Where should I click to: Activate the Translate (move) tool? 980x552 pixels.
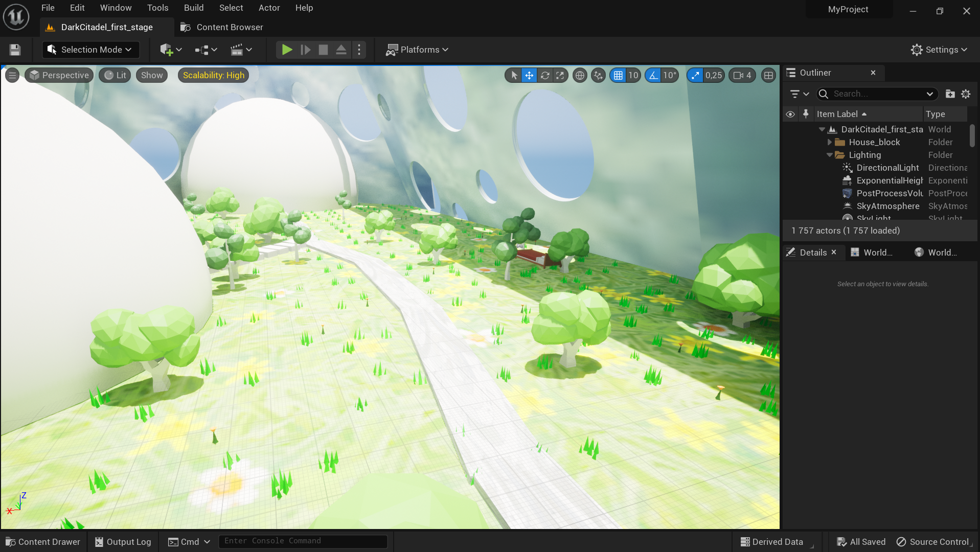pyautogui.click(x=529, y=75)
